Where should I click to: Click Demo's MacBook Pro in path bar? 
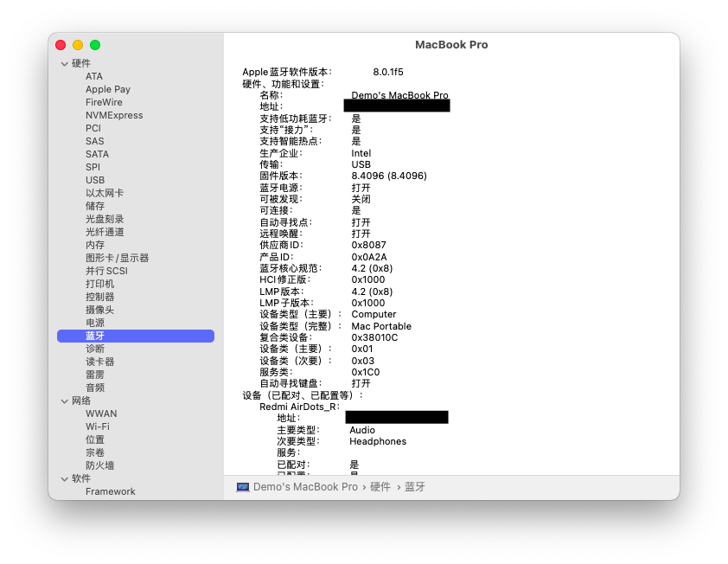pos(305,487)
